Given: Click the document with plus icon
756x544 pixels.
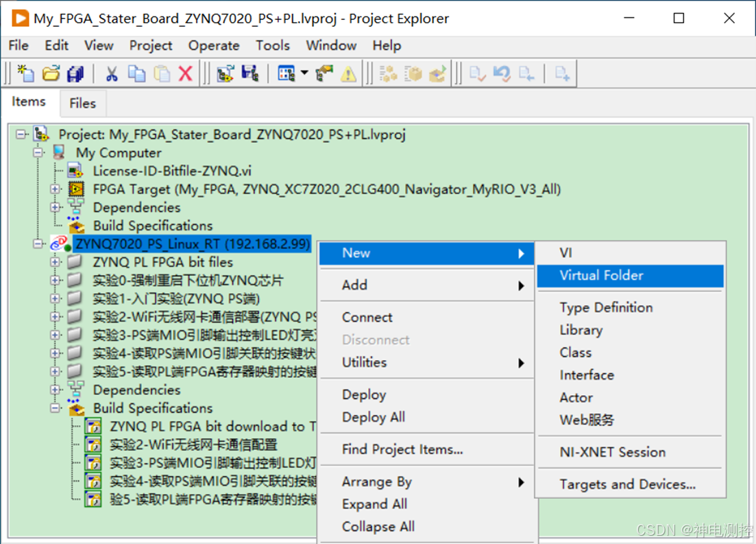Looking at the screenshot, I should 562,73.
